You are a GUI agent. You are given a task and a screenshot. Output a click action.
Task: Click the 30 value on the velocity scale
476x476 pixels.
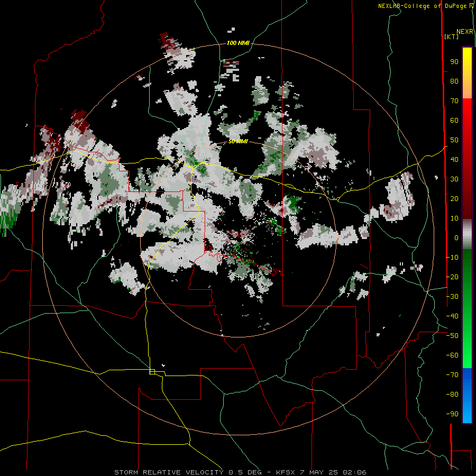click(x=454, y=179)
